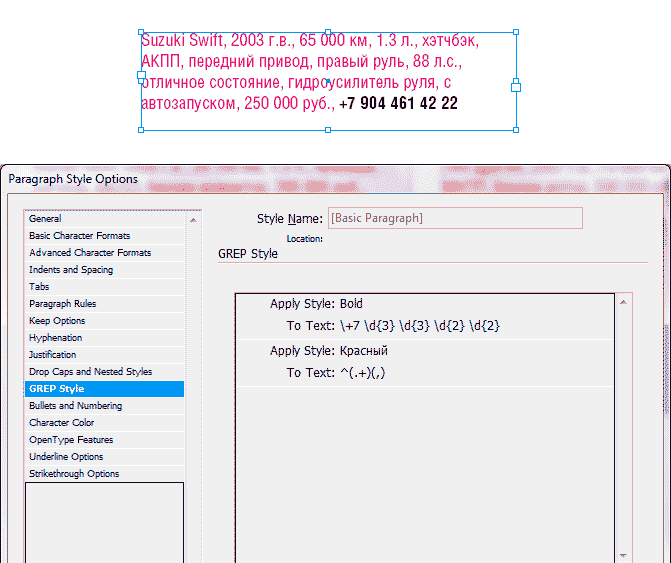The height and width of the screenshot is (563, 671).
Task: Click text frame bottom-right corner handle
Action: tap(516, 130)
